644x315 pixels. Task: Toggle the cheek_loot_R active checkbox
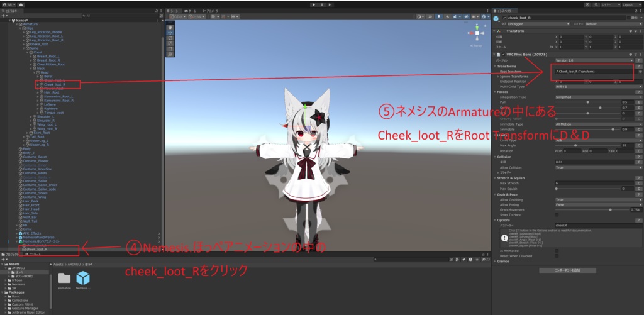(x=504, y=18)
